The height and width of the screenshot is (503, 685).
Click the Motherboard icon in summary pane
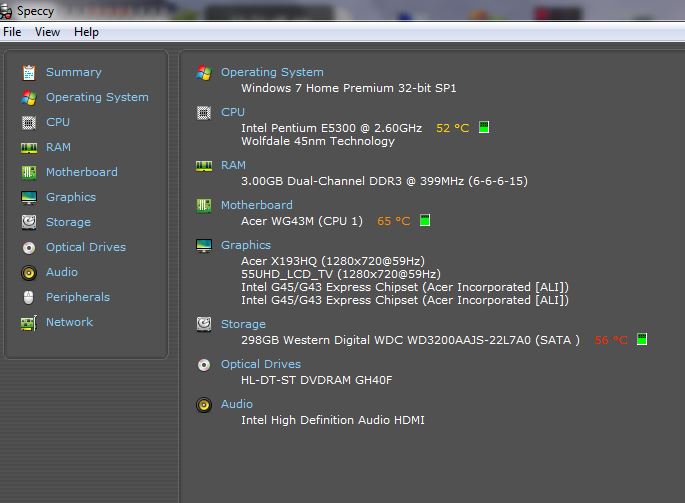[x=204, y=205]
